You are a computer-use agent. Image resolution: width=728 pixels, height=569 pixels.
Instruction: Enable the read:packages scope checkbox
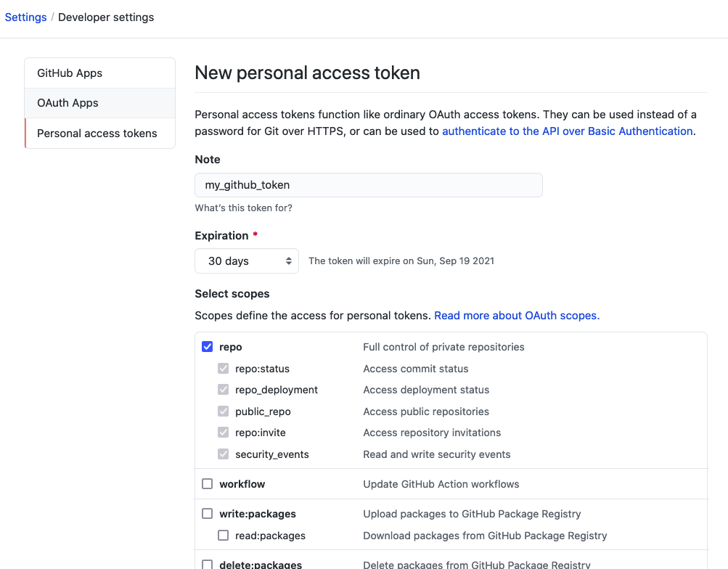[x=224, y=536]
